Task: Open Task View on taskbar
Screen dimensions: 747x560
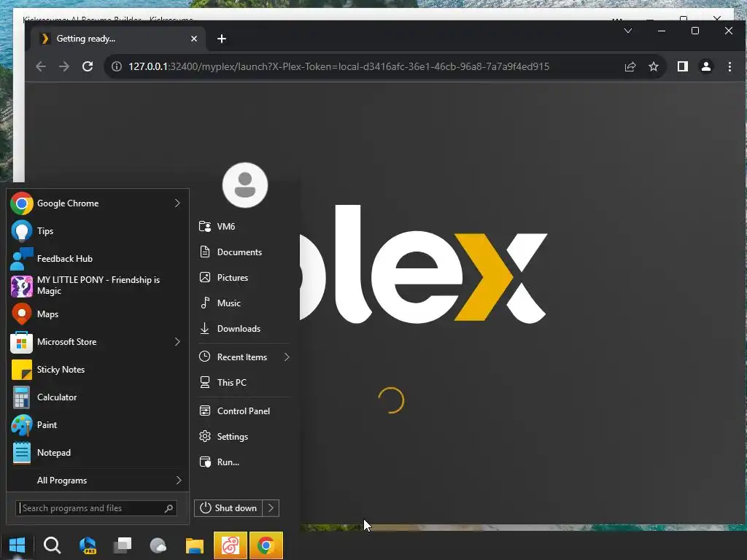Action: pyautogui.click(x=123, y=545)
